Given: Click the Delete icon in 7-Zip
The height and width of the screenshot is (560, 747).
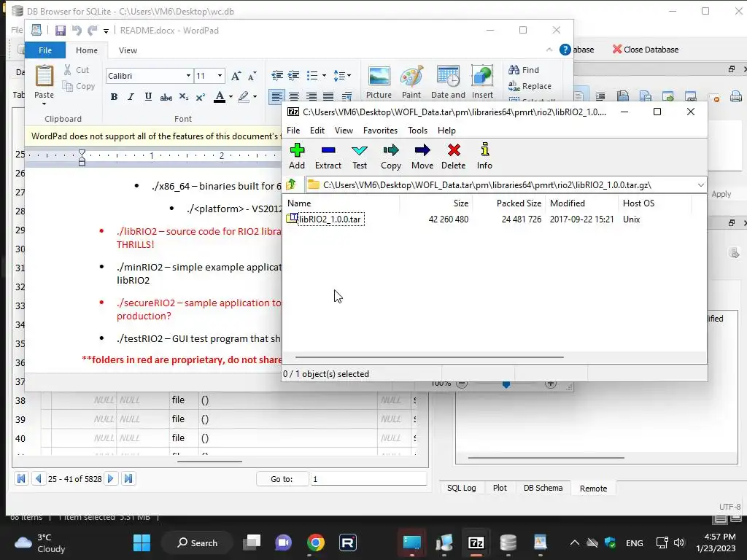Looking at the screenshot, I should (454, 156).
